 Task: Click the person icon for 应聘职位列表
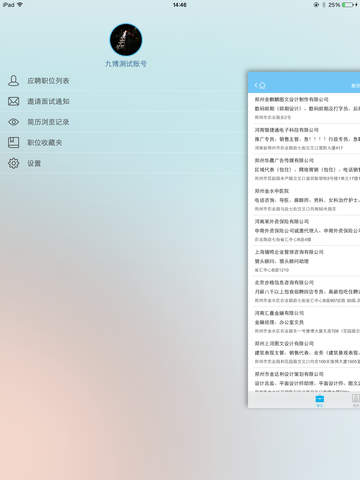(x=13, y=81)
